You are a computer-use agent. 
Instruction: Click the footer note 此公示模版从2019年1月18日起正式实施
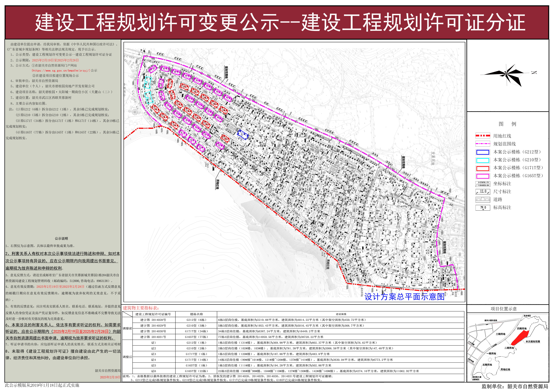(42, 385)
